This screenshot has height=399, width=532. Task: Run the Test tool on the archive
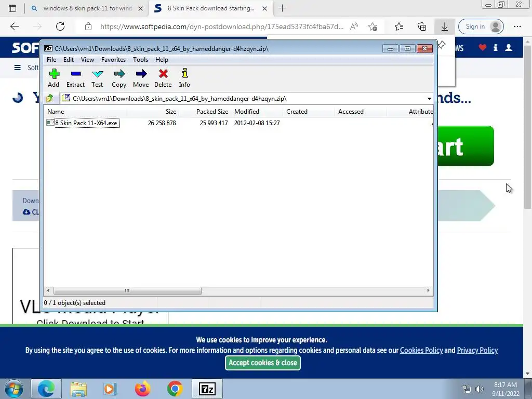[x=97, y=78]
